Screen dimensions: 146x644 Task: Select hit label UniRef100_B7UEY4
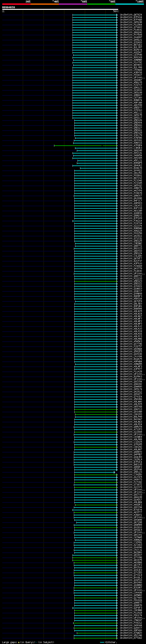click(x=131, y=509)
